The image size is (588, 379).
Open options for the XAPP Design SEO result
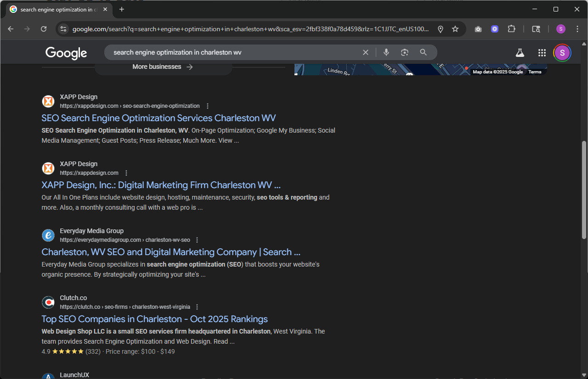point(208,106)
